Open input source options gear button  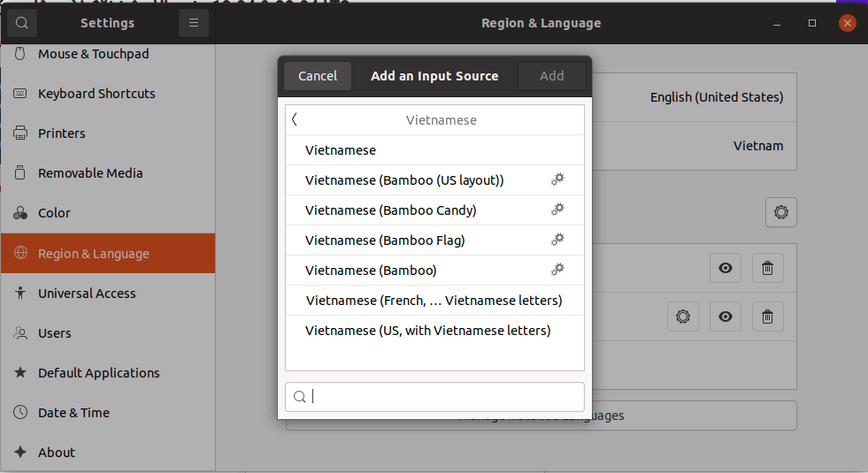(780, 212)
